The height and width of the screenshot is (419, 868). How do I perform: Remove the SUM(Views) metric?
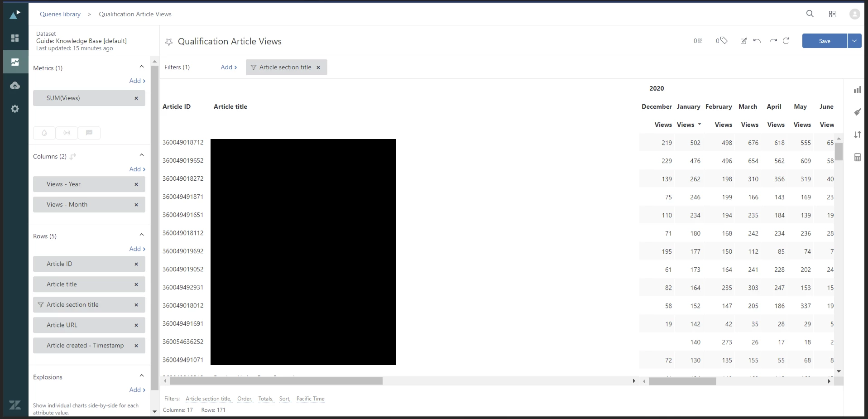[x=136, y=98]
